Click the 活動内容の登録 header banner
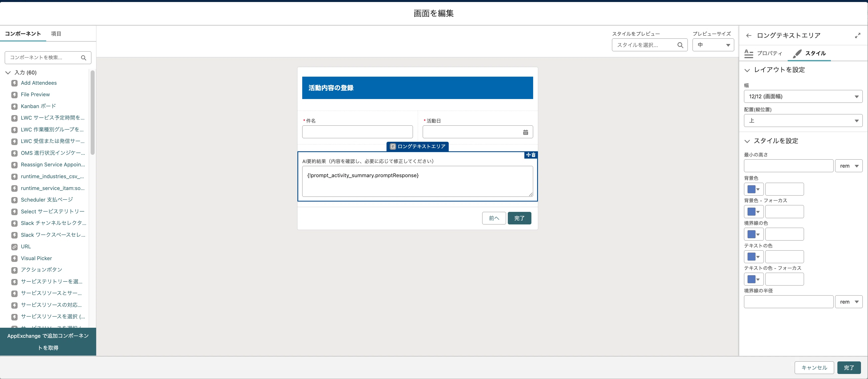 [417, 88]
